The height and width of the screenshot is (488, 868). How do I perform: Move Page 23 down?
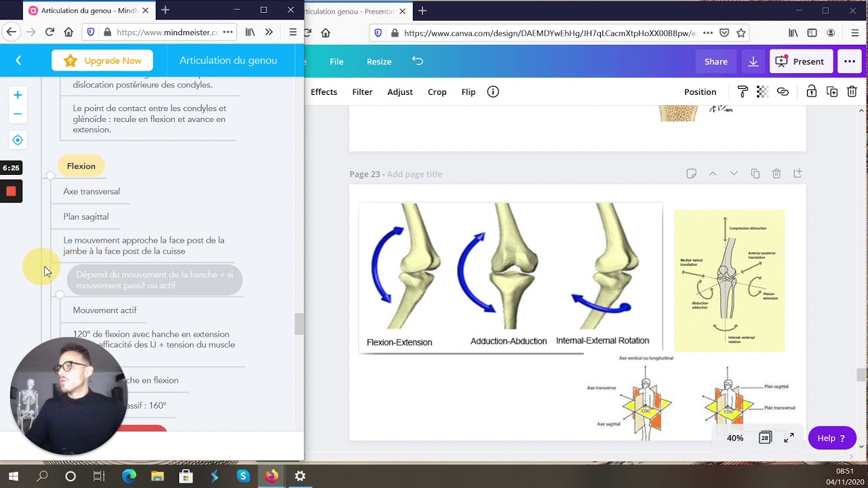[734, 174]
